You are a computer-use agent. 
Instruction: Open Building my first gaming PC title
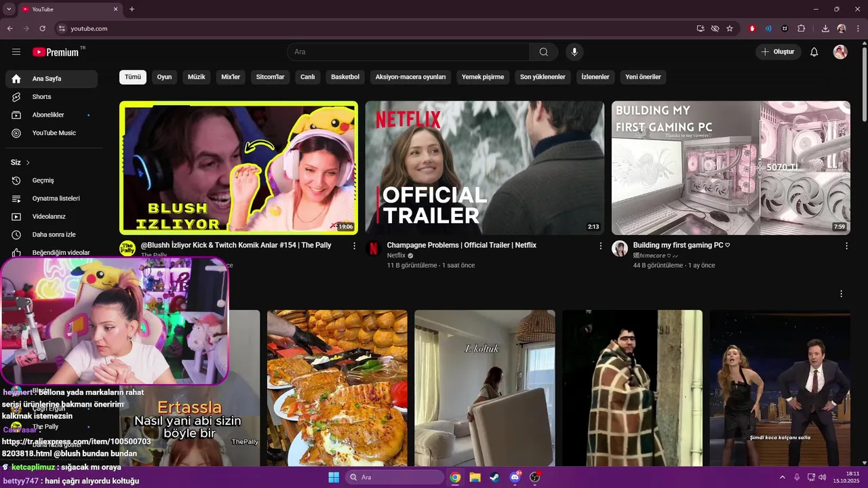tap(682, 245)
